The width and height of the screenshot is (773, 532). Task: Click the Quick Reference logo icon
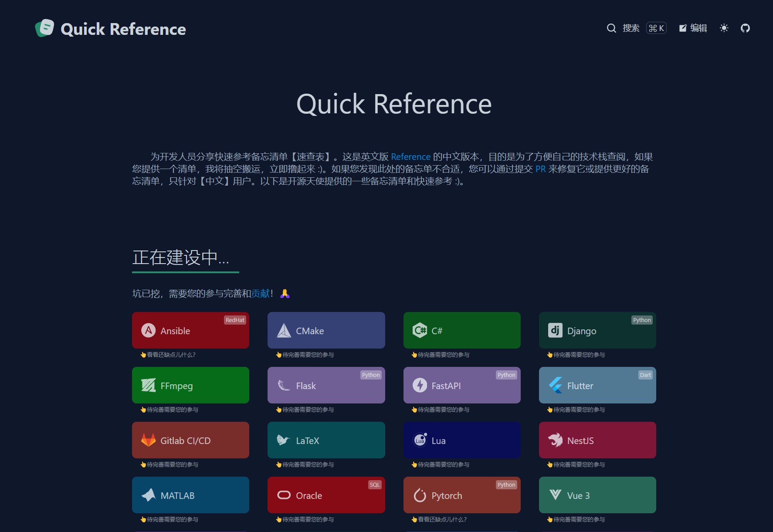click(x=44, y=28)
